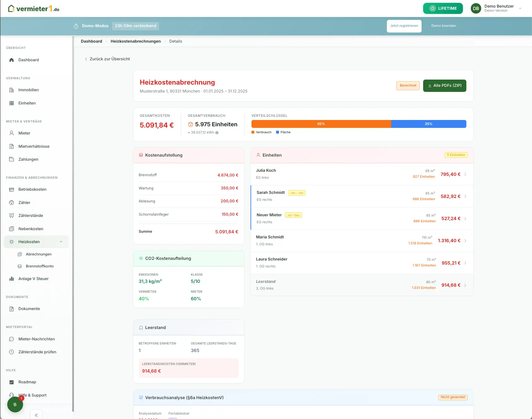Click the 5.975 Einheiten total consumption

click(x=216, y=124)
